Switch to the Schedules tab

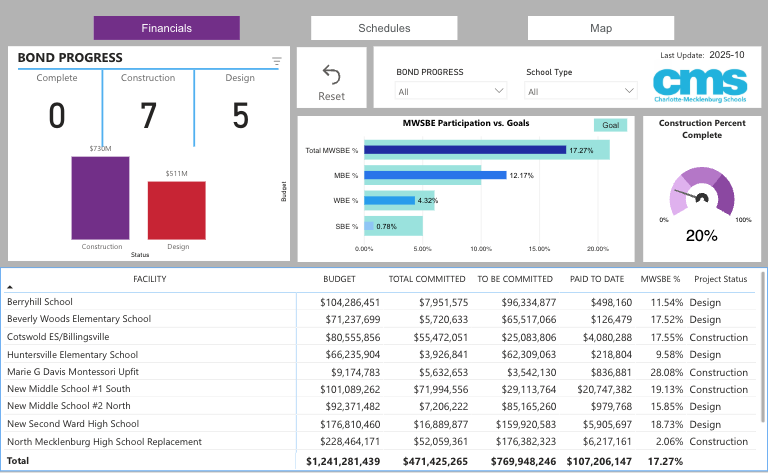pos(384,28)
